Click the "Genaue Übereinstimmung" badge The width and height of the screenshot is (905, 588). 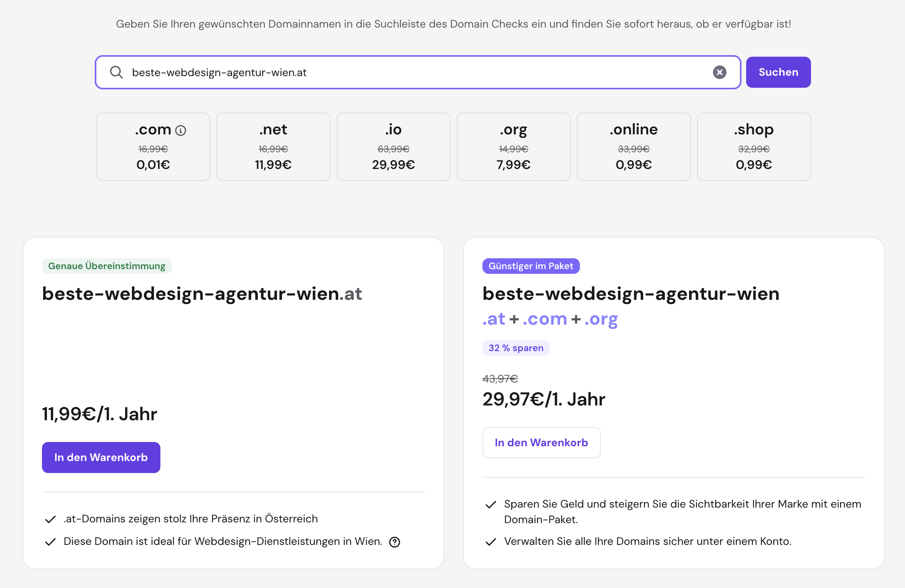pos(107,266)
